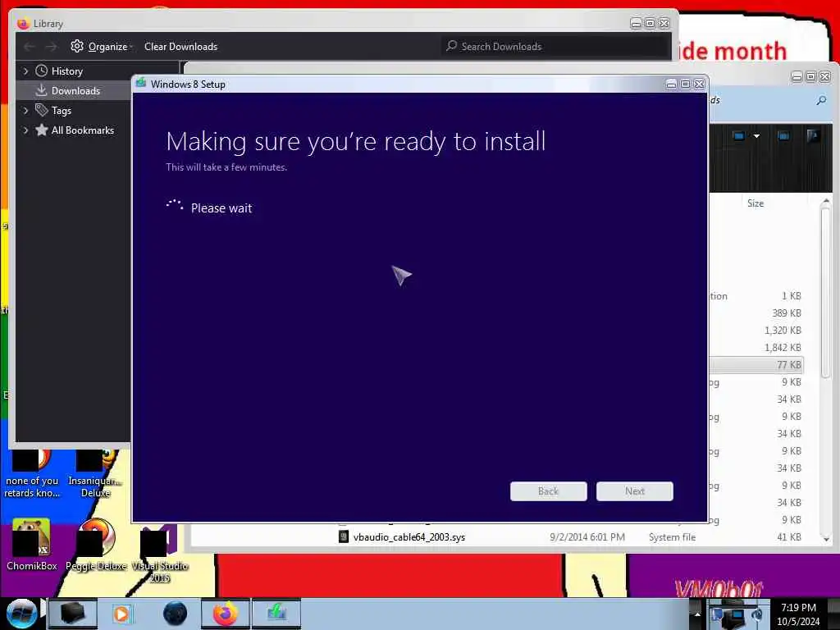The width and height of the screenshot is (840, 630).
Task: Click the vbaudio sys file icon
Action: tap(344, 536)
